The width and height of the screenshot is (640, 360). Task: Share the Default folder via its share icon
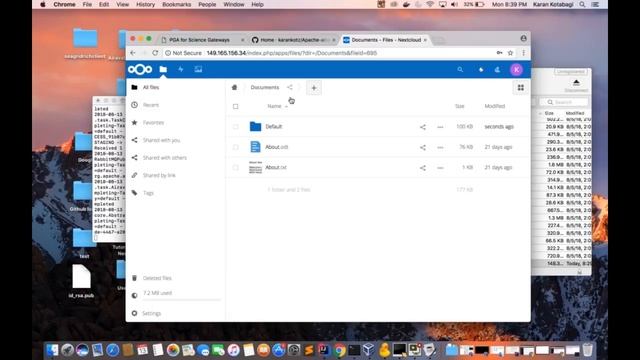click(x=423, y=127)
